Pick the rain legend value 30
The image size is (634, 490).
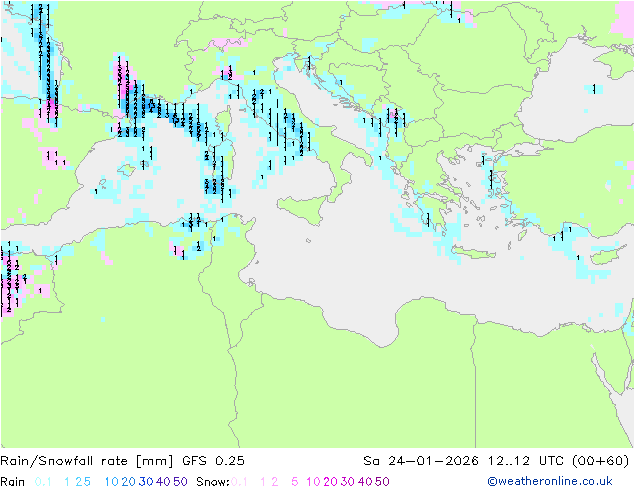[146, 482]
